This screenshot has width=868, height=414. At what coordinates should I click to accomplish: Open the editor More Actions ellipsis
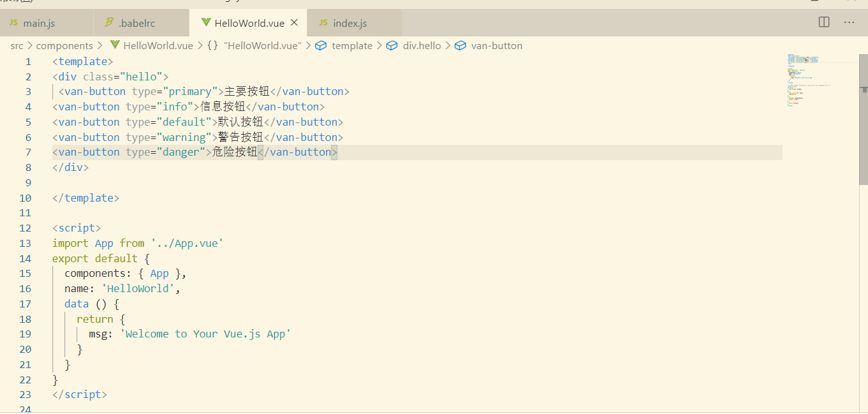point(849,22)
